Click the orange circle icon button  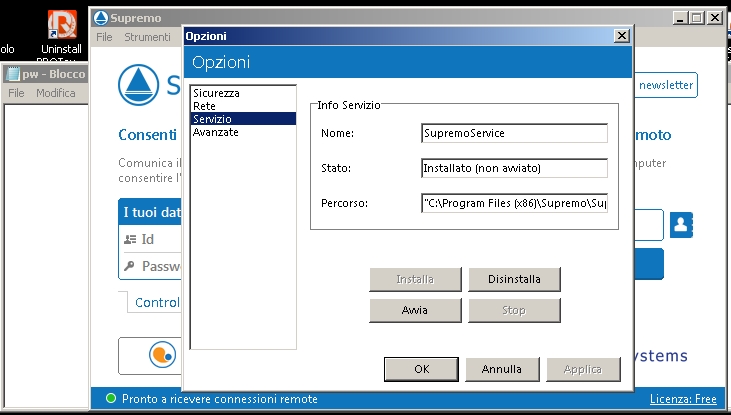tap(162, 355)
